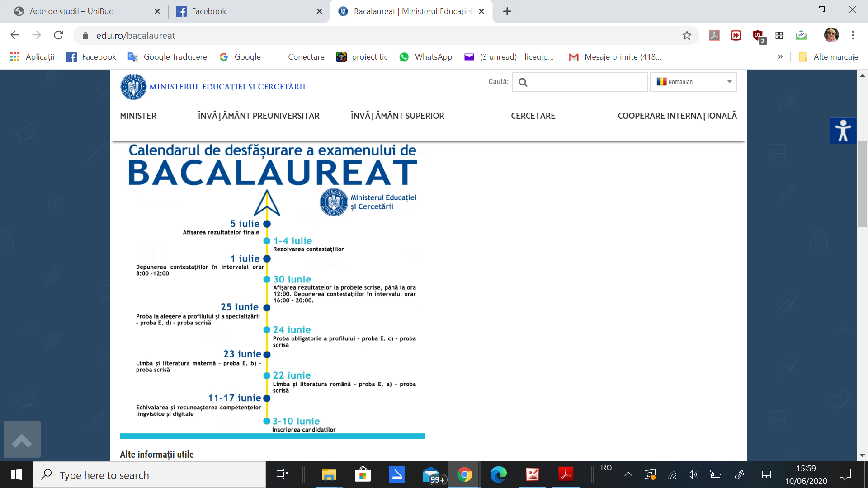Open the MINISTER menu
The height and width of the screenshot is (488, 868).
point(138,116)
